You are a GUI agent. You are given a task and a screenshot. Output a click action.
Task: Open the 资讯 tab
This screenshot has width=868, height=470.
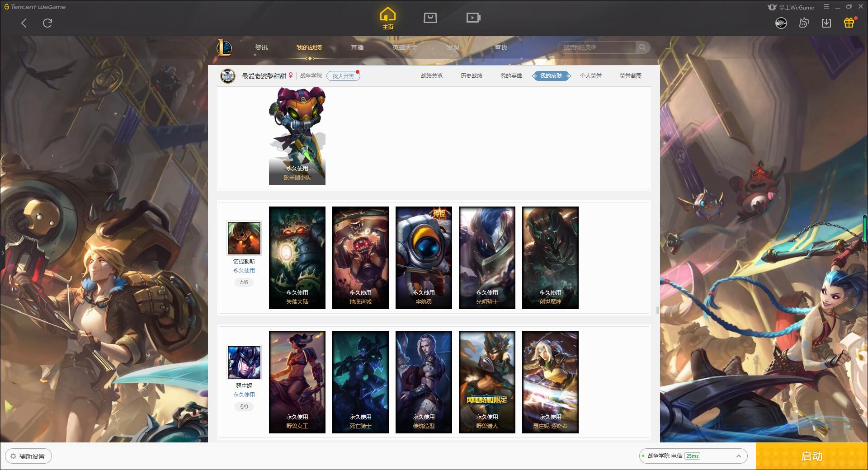(x=261, y=47)
